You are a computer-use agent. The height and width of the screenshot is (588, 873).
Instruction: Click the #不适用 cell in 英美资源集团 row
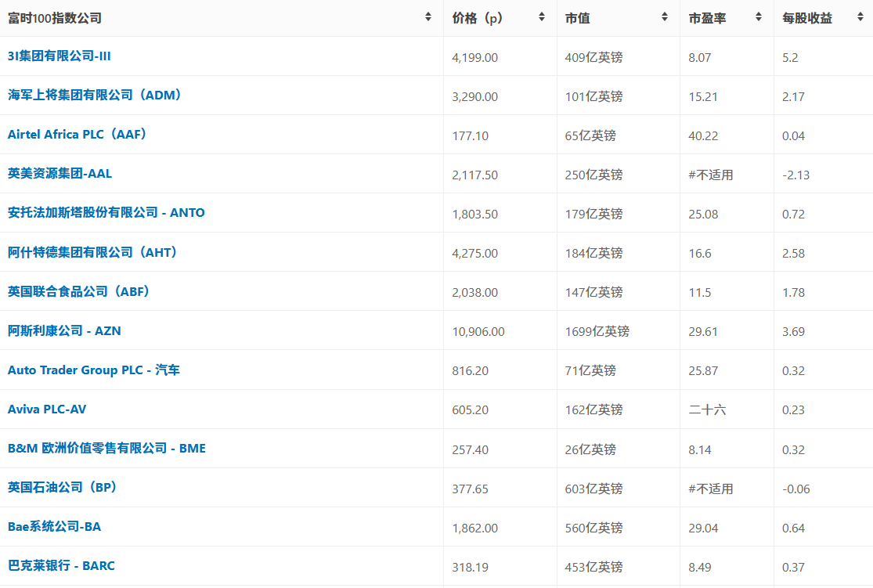711,175
